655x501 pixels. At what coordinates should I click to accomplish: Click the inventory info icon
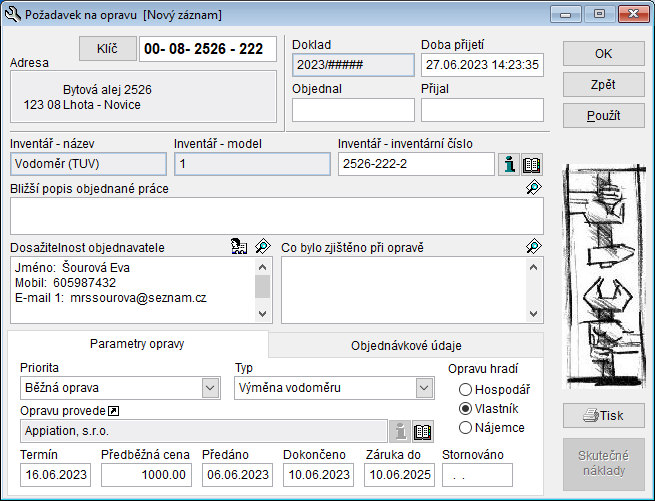click(x=508, y=164)
